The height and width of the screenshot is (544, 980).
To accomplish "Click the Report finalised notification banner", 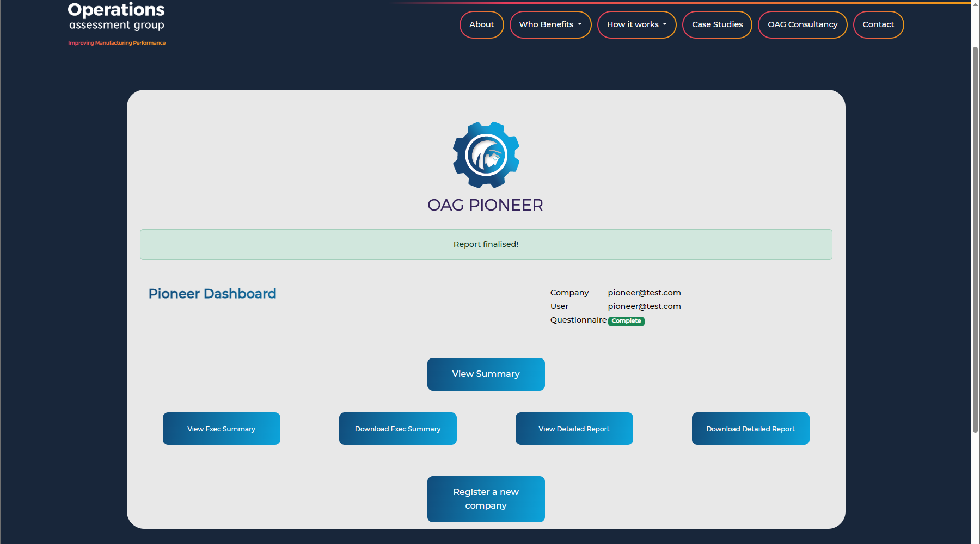I will pos(486,244).
